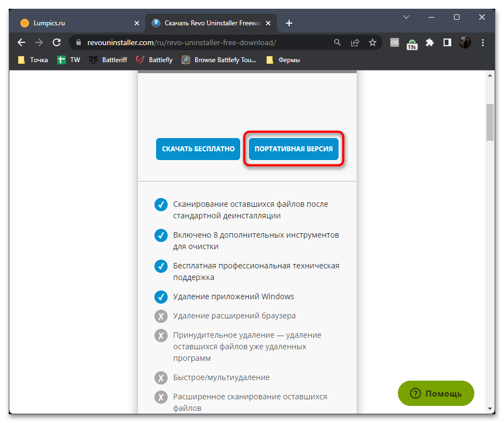Image resolution: width=504 pixels, height=423 pixels.
Task: Open the Extensions puzzle icon
Action: (430, 42)
